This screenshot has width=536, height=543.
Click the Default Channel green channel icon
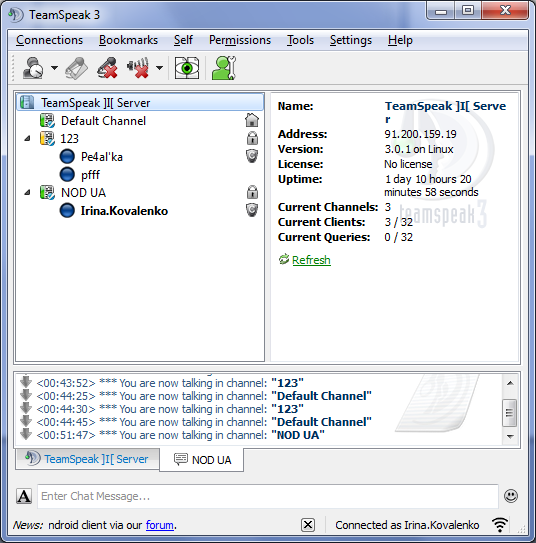(47, 121)
